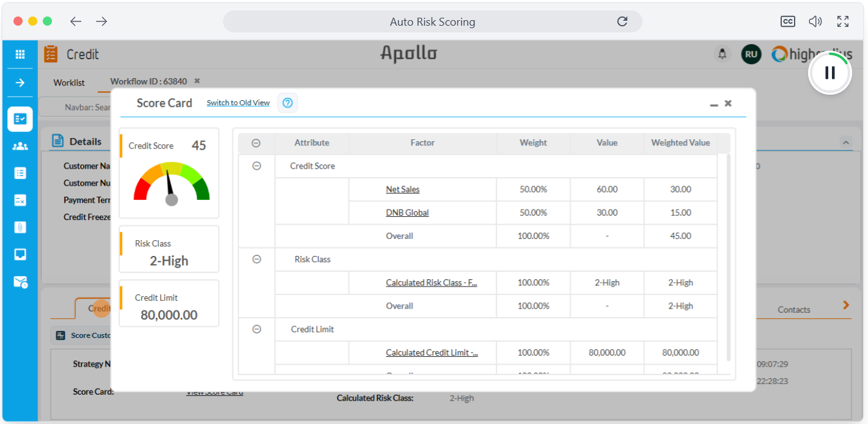The width and height of the screenshot is (868, 424).
Task: Open the Score Card help question icon
Action: [287, 103]
